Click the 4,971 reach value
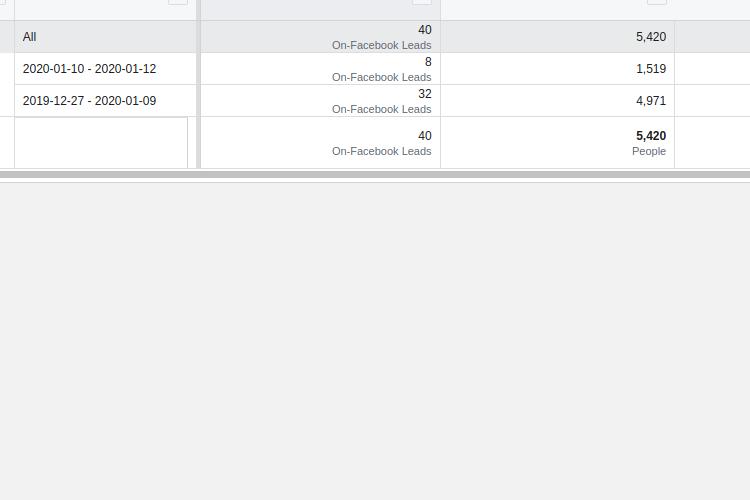Screen dimensions: 750x500 [650, 101]
